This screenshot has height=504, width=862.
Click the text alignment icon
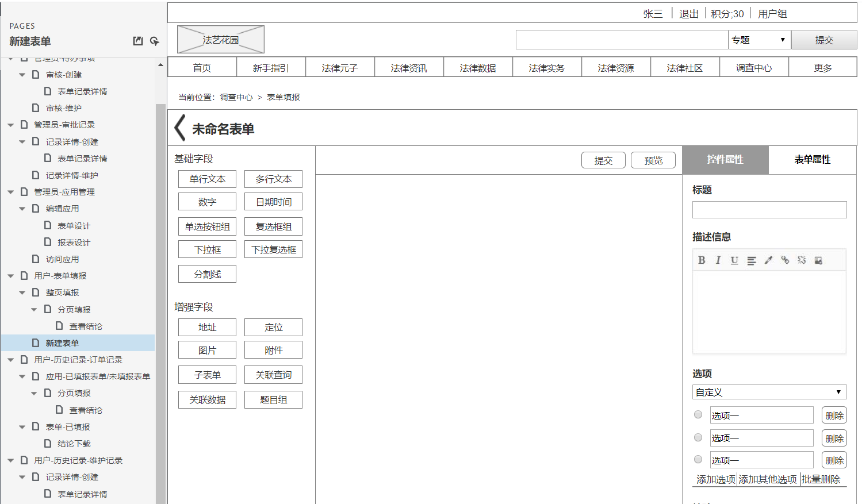[752, 260]
